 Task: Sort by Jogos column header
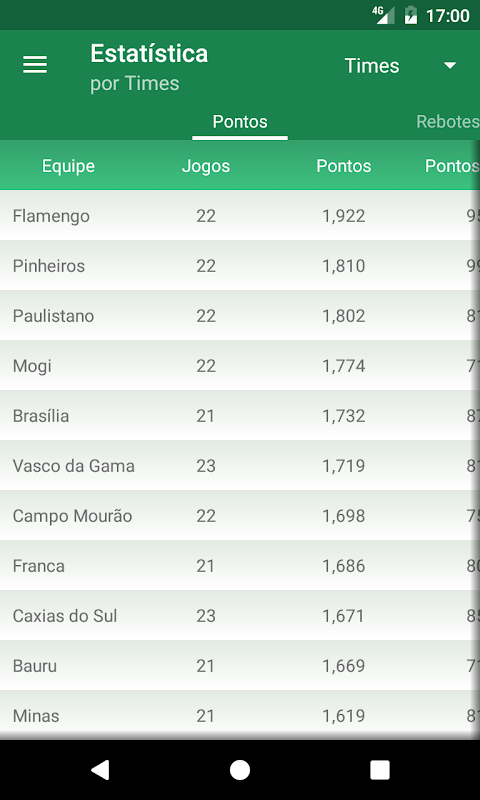tap(206, 166)
